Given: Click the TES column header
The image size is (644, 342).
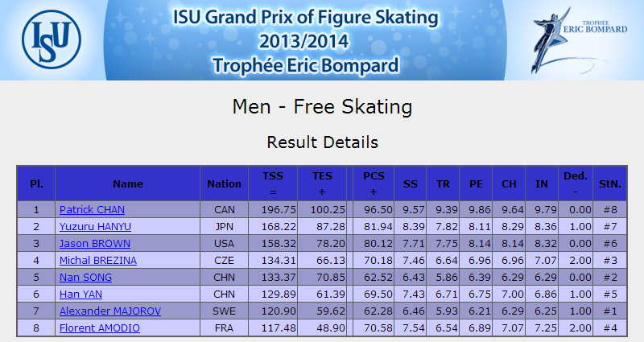Looking at the screenshot, I should pos(322,183).
